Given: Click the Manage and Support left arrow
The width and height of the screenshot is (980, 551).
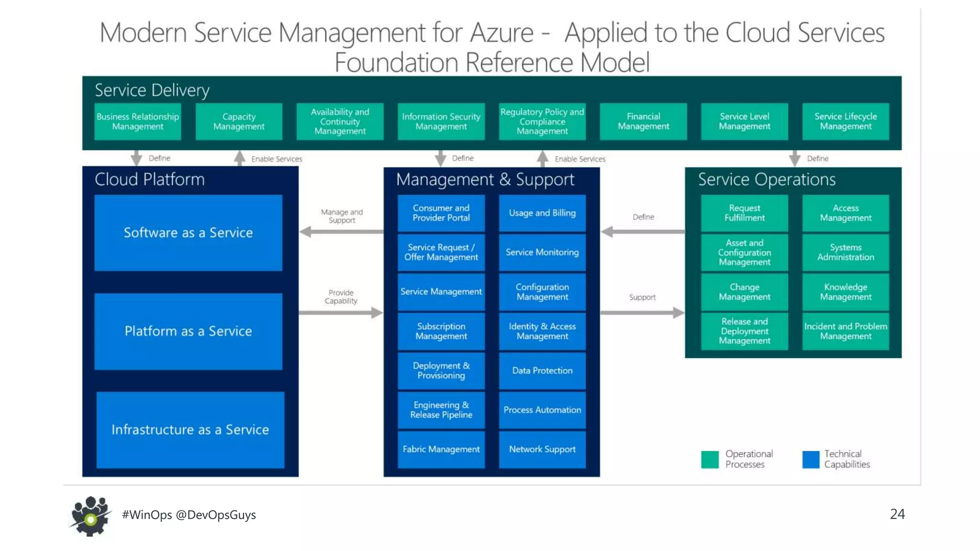Looking at the screenshot, I should [x=341, y=232].
